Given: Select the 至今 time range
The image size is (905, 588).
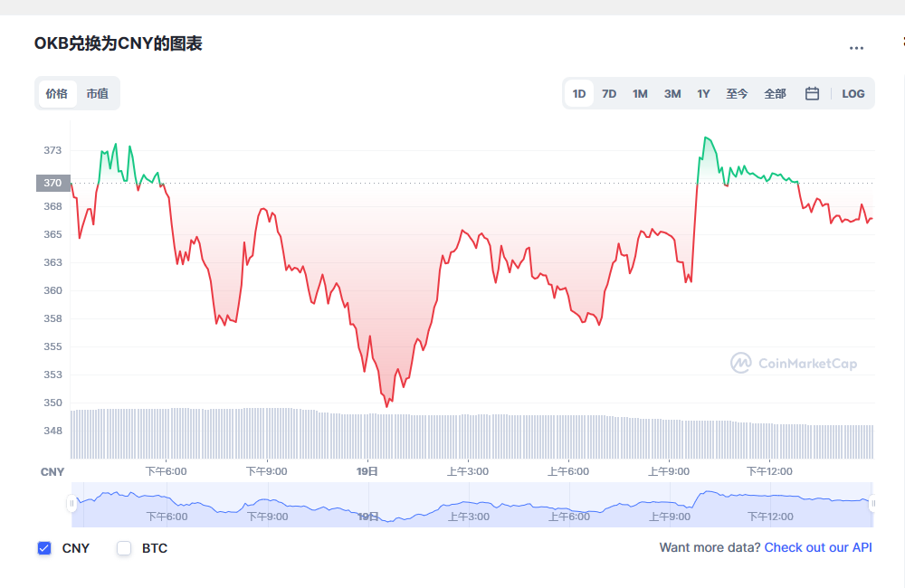Looking at the screenshot, I should (x=737, y=93).
